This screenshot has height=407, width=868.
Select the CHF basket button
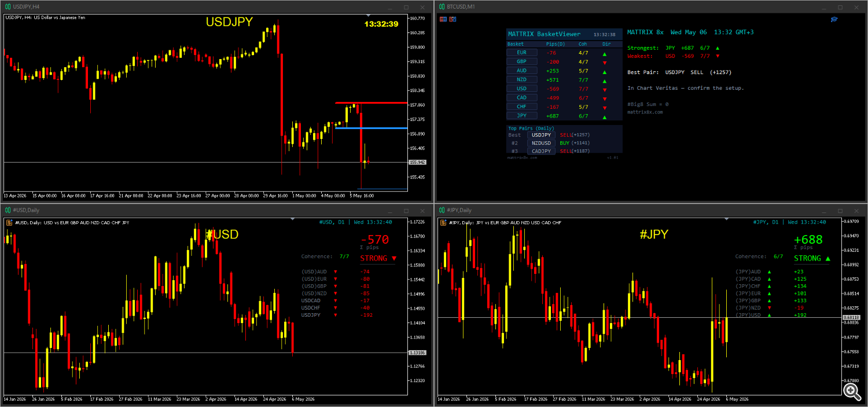521,107
